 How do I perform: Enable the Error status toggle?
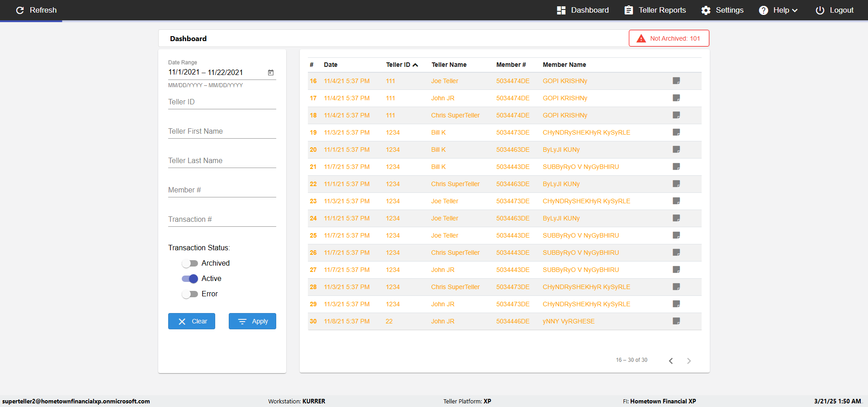(190, 294)
